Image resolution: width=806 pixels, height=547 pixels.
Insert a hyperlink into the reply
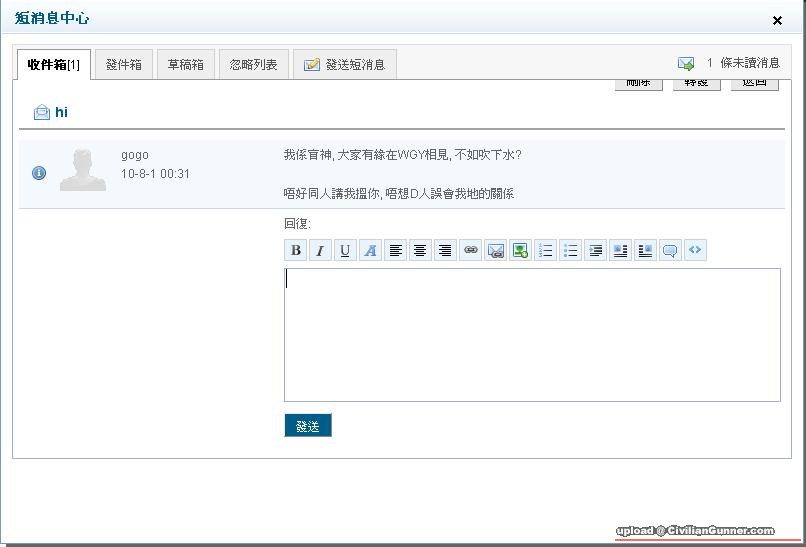tap(470, 250)
